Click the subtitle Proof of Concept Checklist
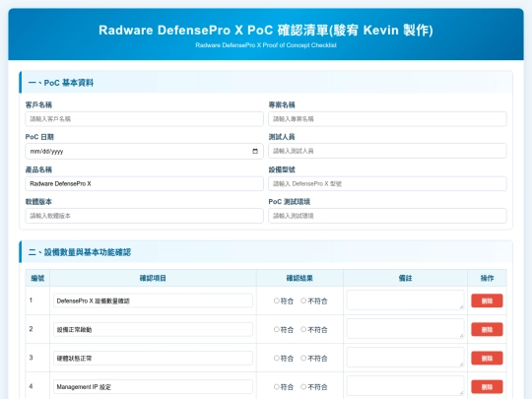 [x=266, y=45]
